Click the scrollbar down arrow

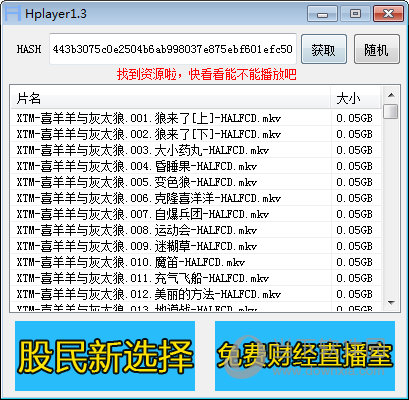tap(391, 303)
